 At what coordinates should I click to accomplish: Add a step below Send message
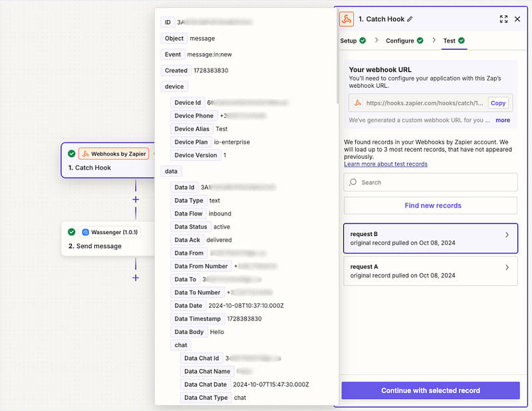point(136,277)
